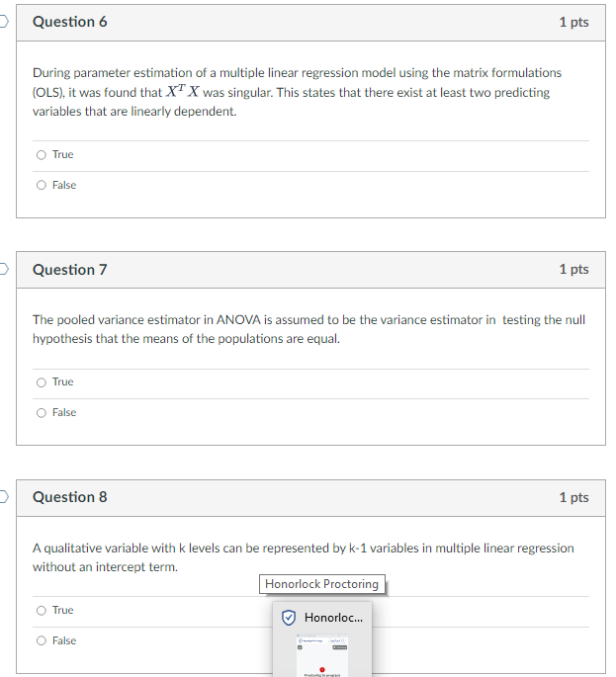Screen dimensions: 616x677
Task: Select False for Question 6
Action: 42,185
